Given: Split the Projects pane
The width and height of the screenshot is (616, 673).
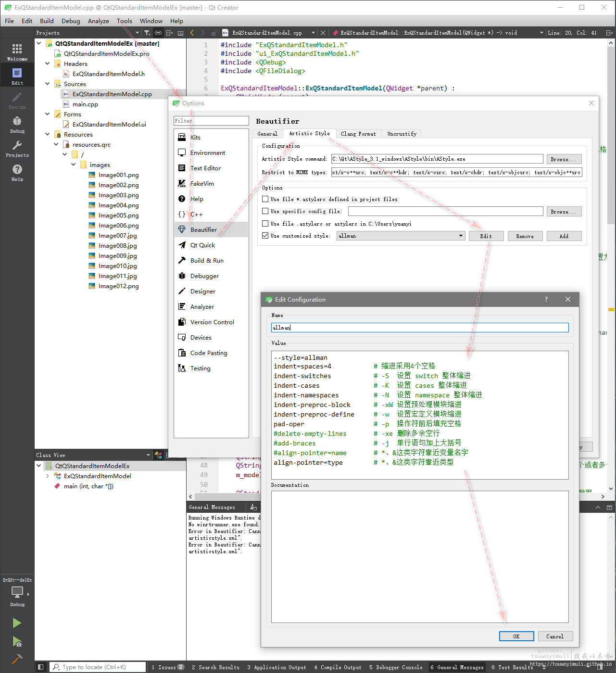Looking at the screenshot, I should (169, 33).
